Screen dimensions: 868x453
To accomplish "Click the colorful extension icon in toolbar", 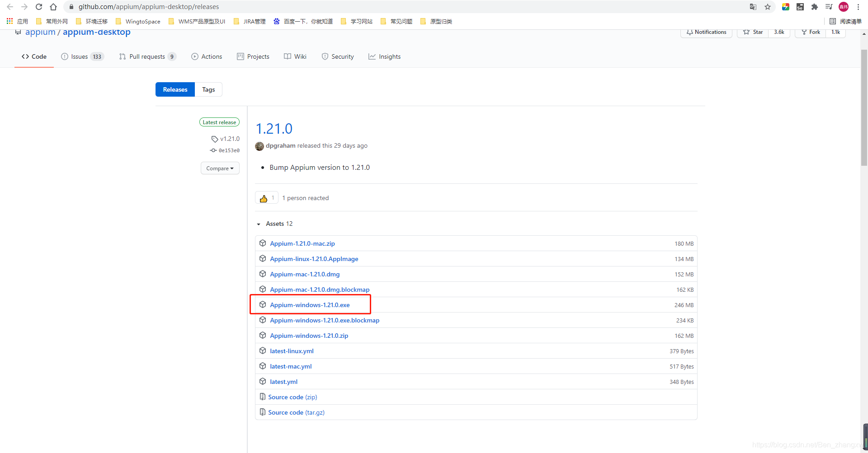I will pos(786,7).
